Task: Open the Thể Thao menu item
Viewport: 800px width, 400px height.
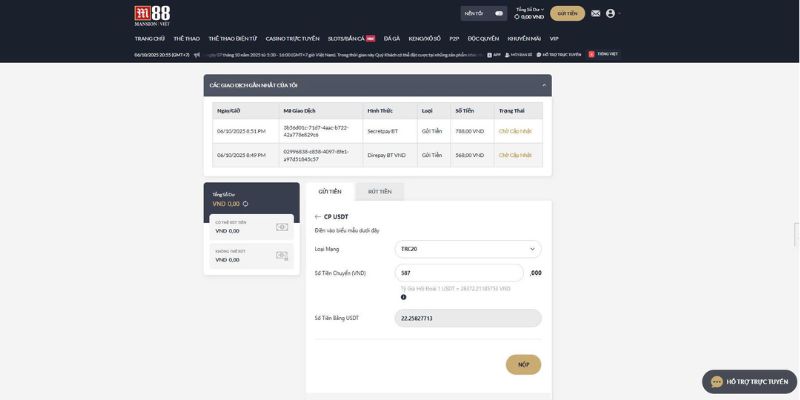Action: coord(186,38)
